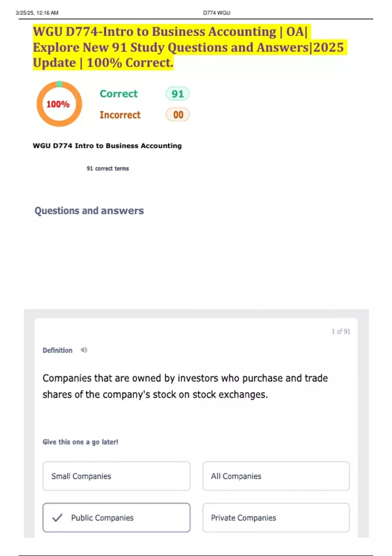The image size is (392, 556).
Task: Click the 100% progress donut chart
Action: pyautogui.click(x=58, y=104)
